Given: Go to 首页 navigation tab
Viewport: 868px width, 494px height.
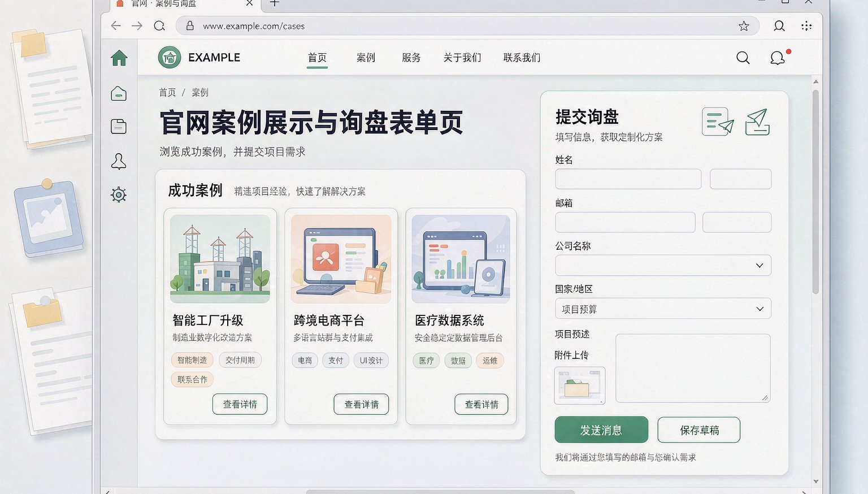Looking at the screenshot, I should tap(317, 58).
